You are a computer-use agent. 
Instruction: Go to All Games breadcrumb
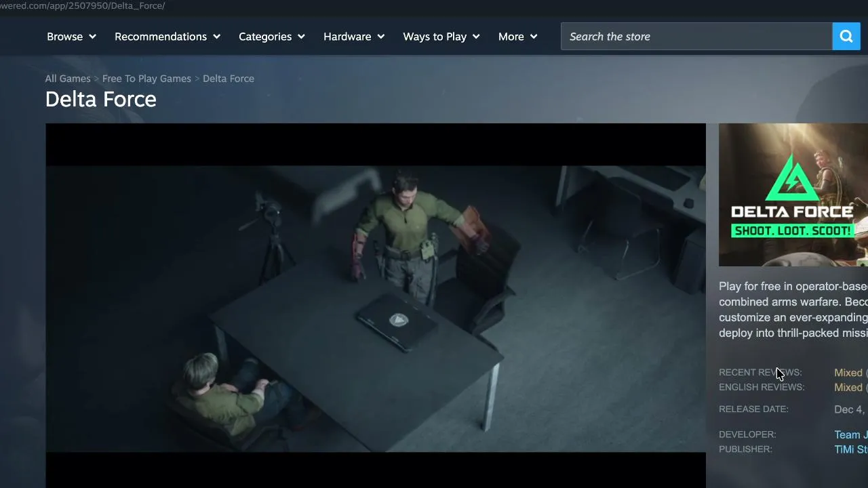[68, 79]
